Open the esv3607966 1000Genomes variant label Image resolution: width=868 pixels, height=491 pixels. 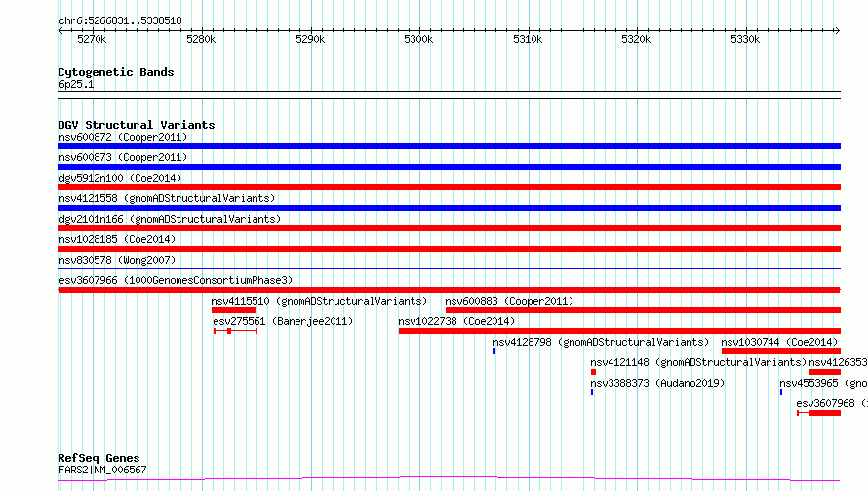[x=176, y=280]
